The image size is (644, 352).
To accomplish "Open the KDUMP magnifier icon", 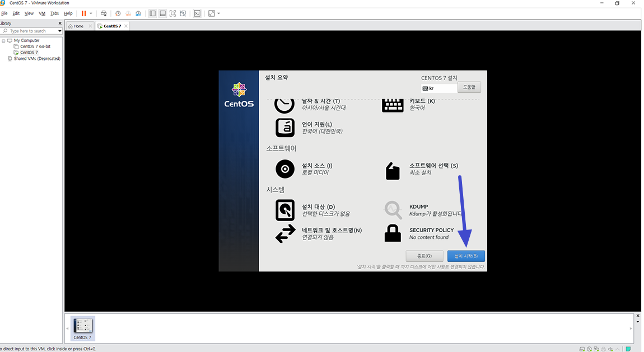I will pyautogui.click(x=393, y=210).
